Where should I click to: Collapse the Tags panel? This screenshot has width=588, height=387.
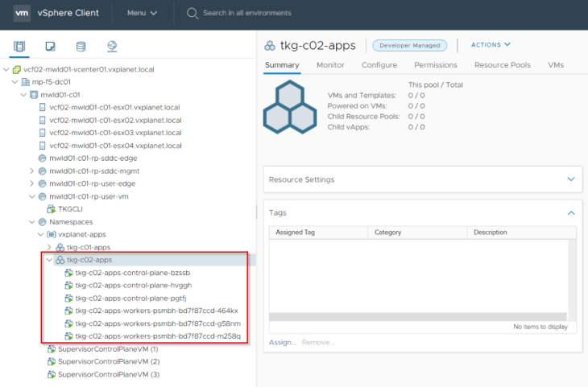click(571, 212)
